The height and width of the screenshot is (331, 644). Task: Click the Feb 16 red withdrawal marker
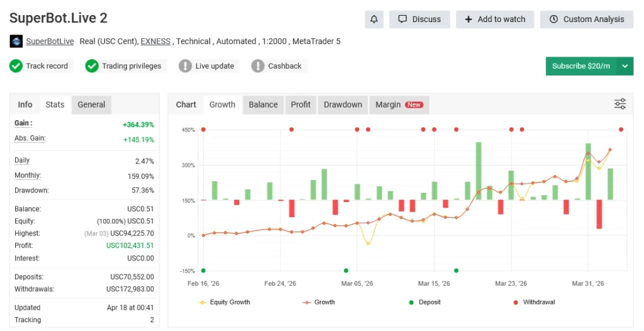(x=203, y=130)
